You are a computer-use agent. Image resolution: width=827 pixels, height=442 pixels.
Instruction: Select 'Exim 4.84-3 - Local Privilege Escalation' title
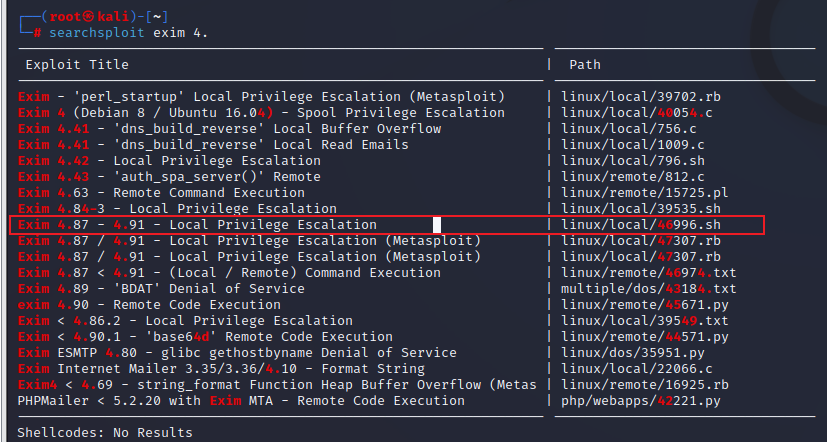pos(177,208)
